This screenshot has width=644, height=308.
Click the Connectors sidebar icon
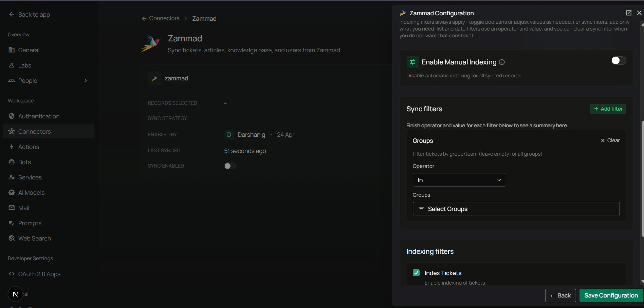[12, 131]
